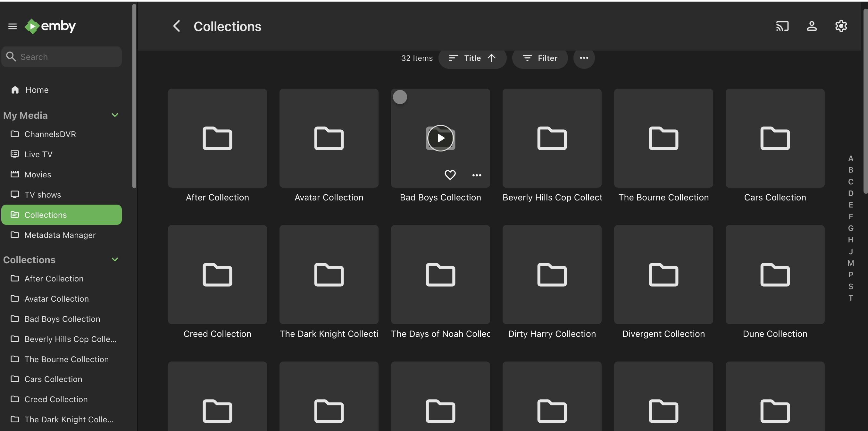Go to Home in the sidebar
Screen dimensions: 868x431
click(37, 90)
